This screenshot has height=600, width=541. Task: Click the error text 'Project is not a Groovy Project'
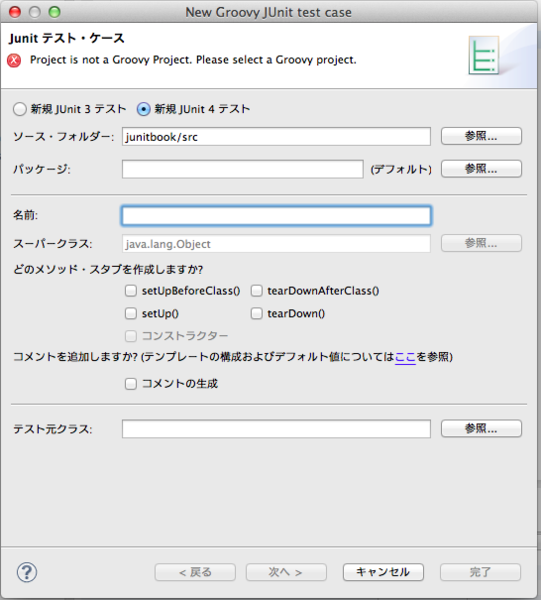coord(110,60)
